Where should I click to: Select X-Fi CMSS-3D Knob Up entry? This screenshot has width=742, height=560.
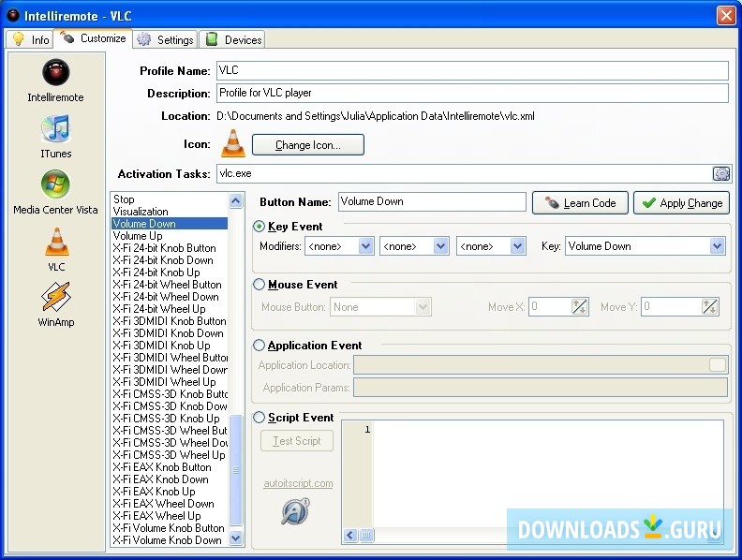pos(170,419)
